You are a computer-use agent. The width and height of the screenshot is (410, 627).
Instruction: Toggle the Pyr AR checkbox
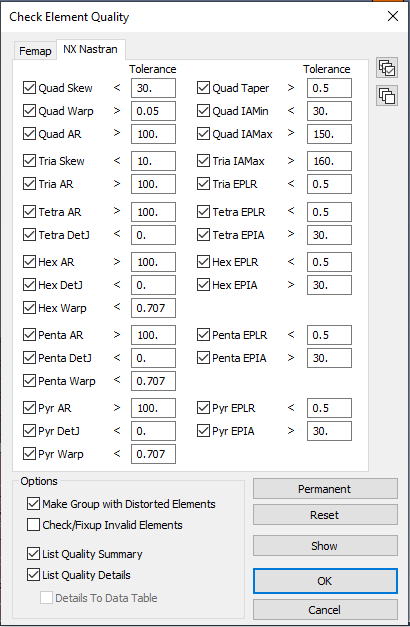[29, 408]
